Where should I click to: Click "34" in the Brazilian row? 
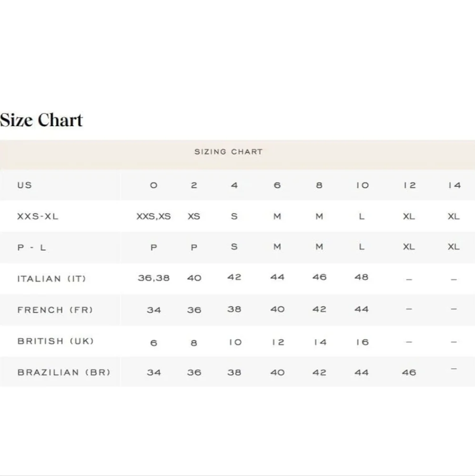point(154,373)
